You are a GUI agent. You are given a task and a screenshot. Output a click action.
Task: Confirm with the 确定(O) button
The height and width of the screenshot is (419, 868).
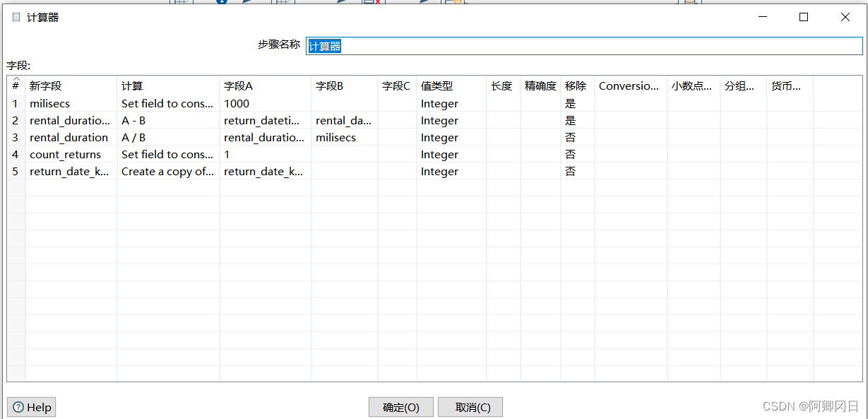(400, 407)
